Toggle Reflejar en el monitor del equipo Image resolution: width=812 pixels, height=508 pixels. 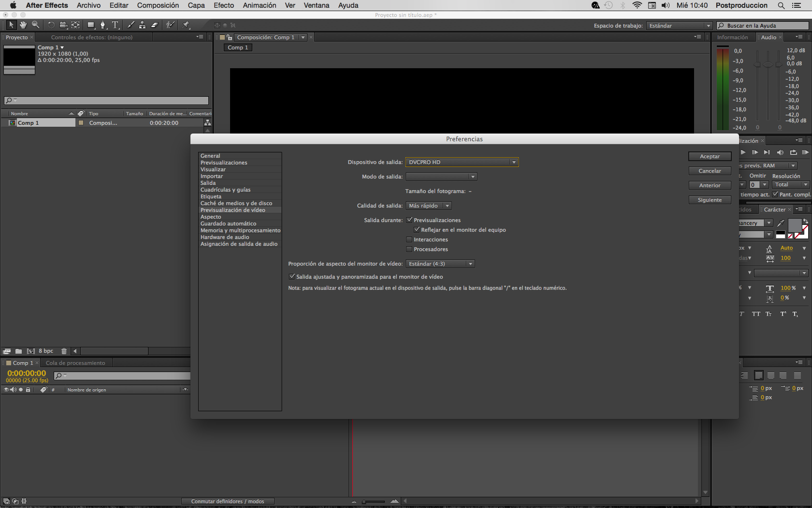point(417,229)
